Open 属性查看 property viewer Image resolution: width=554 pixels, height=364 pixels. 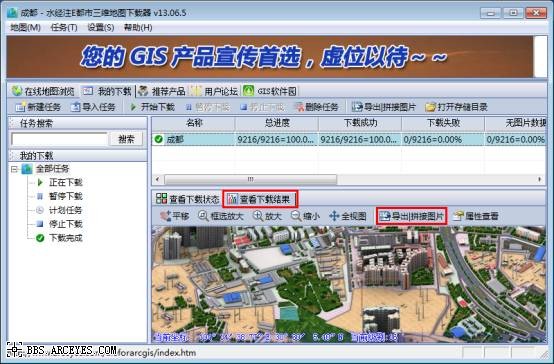[x=476, y=216]
